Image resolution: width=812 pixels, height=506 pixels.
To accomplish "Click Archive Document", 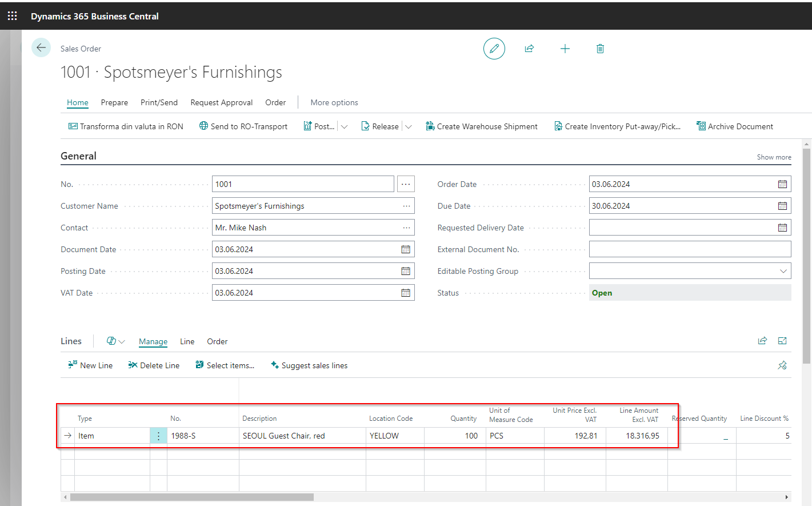I will tap(735, 126).
